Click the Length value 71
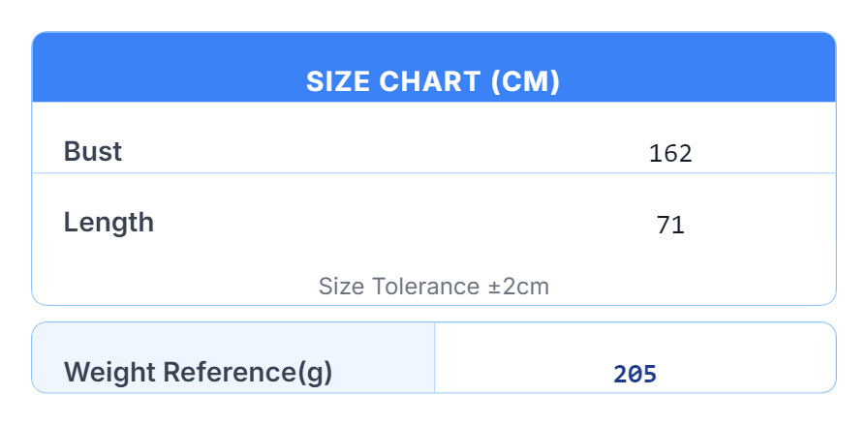Screen dimensions: 868x426 pos(670,226)
